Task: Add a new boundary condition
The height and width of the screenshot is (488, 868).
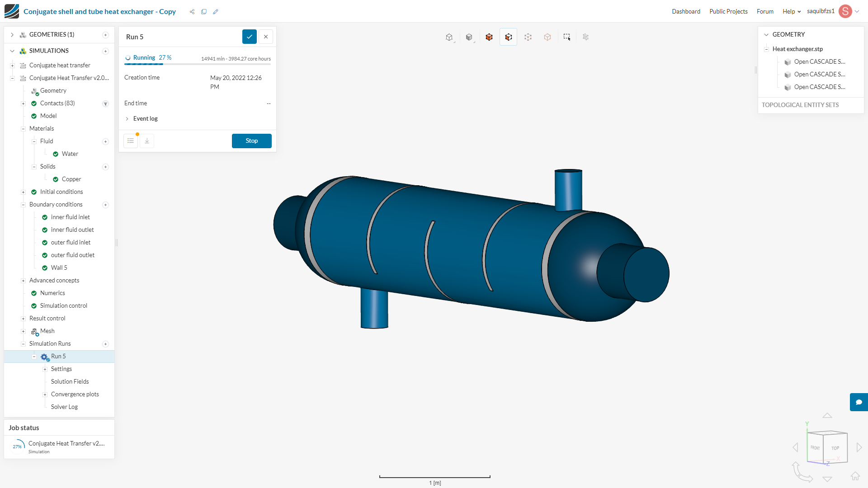Action: point(105,205)
